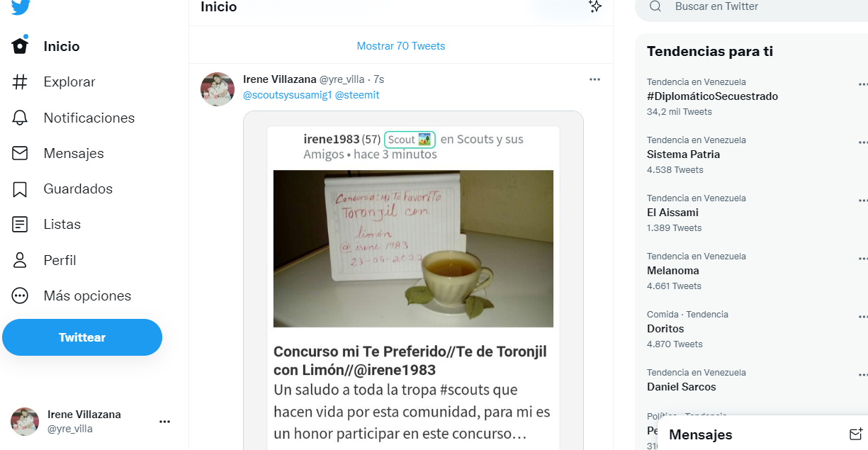
Task: Click the Más opciones circle icon
Action: pos(20,296)
